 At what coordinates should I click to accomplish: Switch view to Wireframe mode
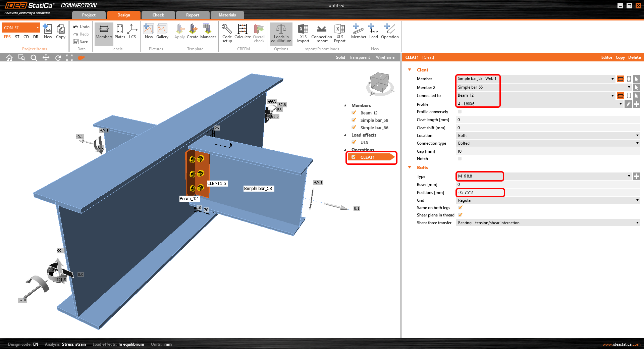pyautogui.click(x=385, y=57)
